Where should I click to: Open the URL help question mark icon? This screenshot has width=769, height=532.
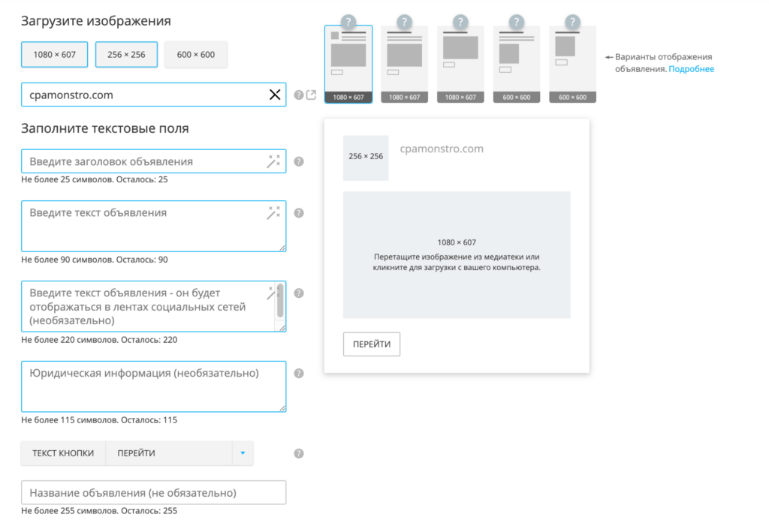pos(299,95)
